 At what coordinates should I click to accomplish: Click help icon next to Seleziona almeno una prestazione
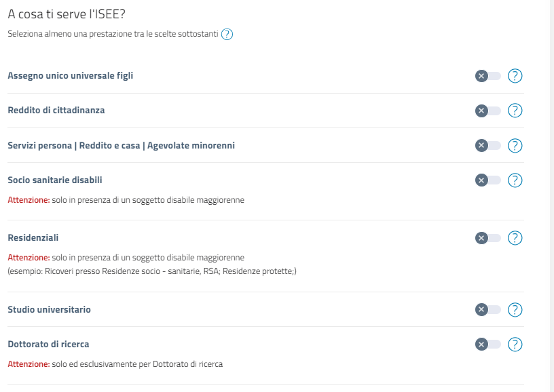(227, 34)
